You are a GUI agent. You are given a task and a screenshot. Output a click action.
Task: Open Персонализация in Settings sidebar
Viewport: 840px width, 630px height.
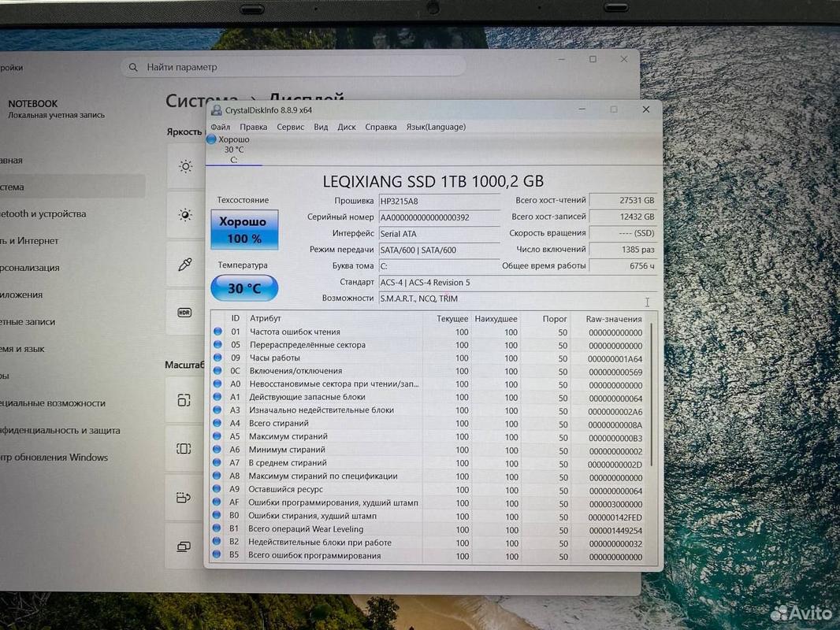29,267
